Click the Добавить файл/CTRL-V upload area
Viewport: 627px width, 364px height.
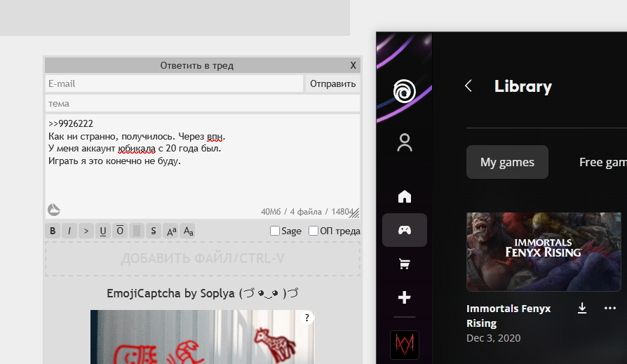tap(203, 258)
